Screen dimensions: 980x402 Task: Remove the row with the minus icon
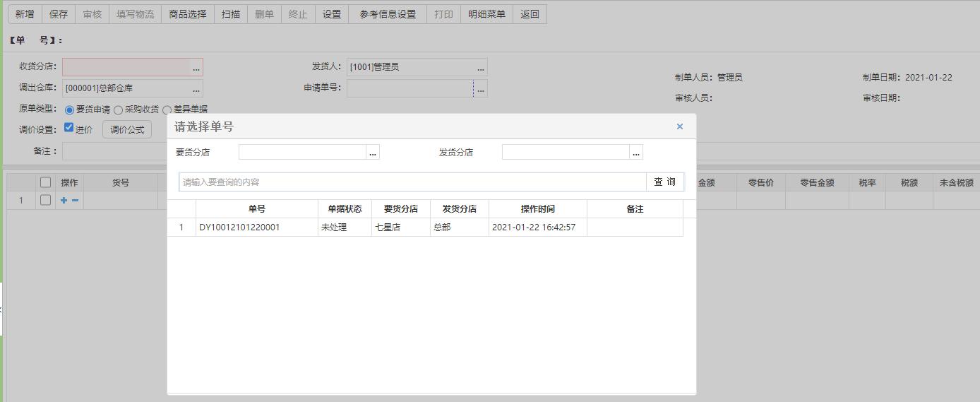[x=75, y=200]
